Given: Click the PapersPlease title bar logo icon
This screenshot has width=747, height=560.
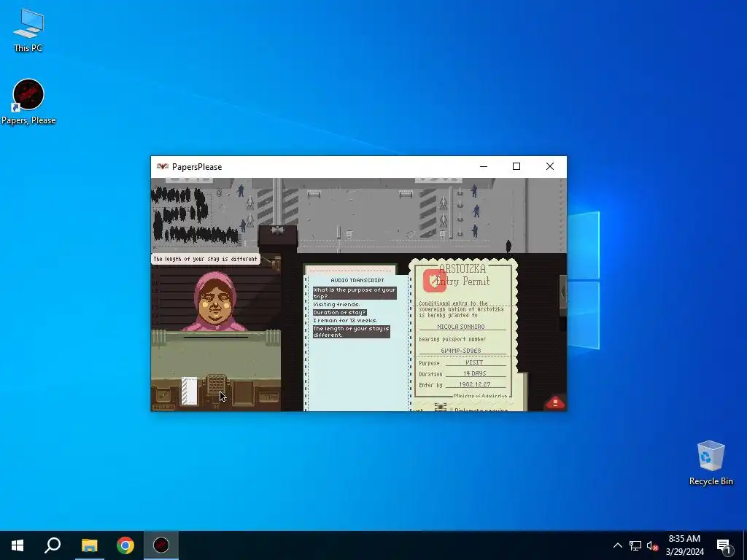Looking at the screenshot, I should (x=163, y=167).
